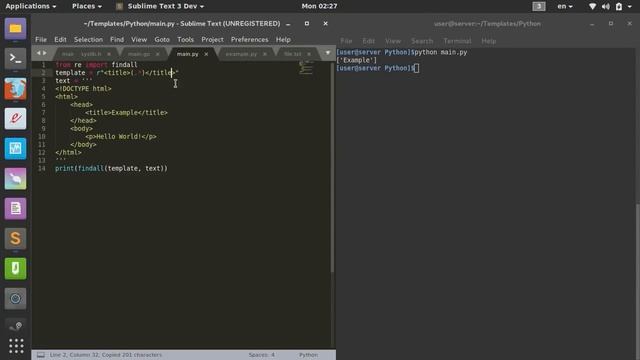Viewport: 640px width, 360px height.
Task: Open the Firefox browser dock icon
Action: point(16,89)
